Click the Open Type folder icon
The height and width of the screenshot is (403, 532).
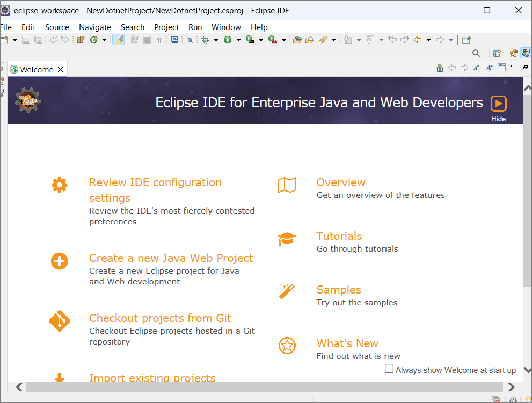tap(297, 40)
